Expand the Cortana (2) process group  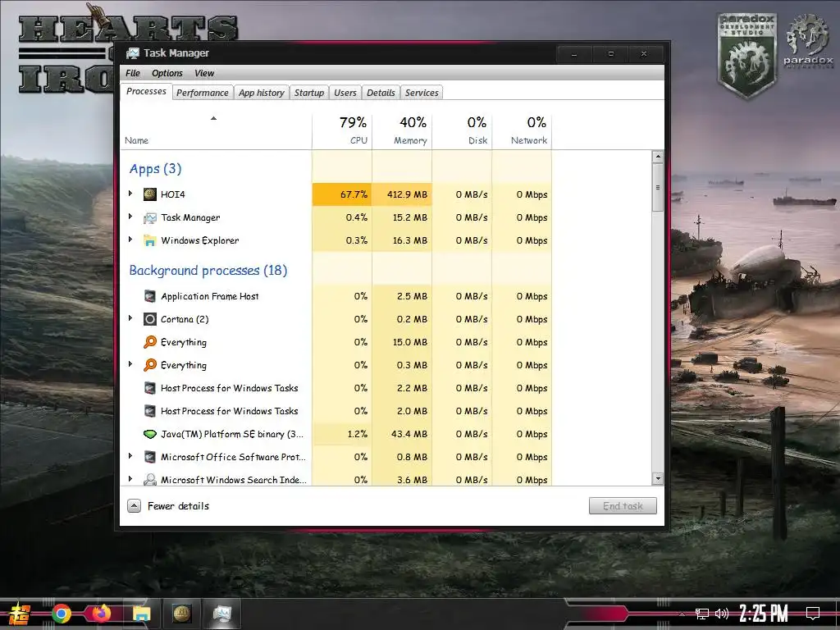click(130, 318)
